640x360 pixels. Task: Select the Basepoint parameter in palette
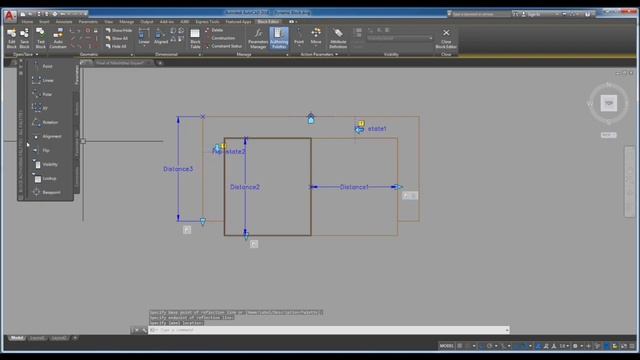(47, 192)
